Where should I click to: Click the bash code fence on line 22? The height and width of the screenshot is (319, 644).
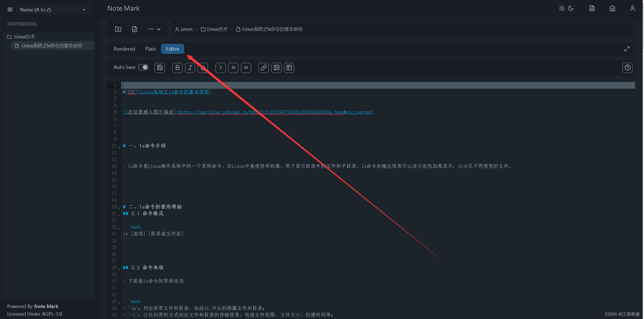tap(132, 227)
